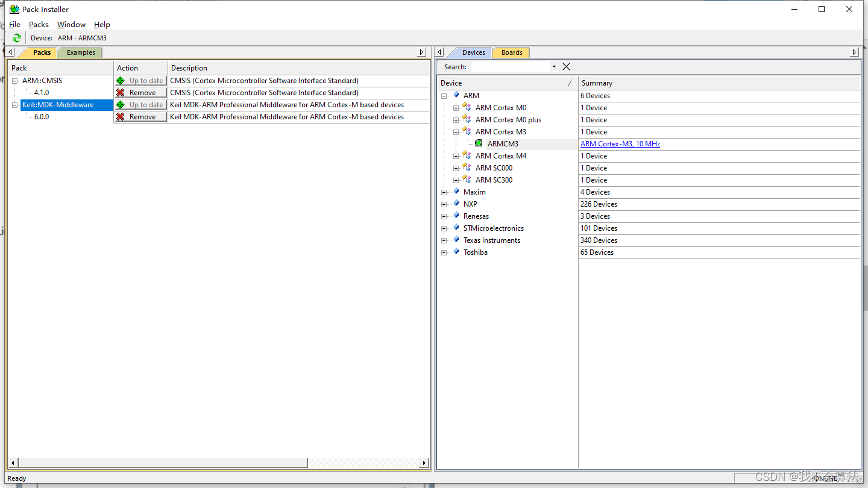Select the 6.0.0 version row
Screen dimensions: 868x488
[42, 117]
